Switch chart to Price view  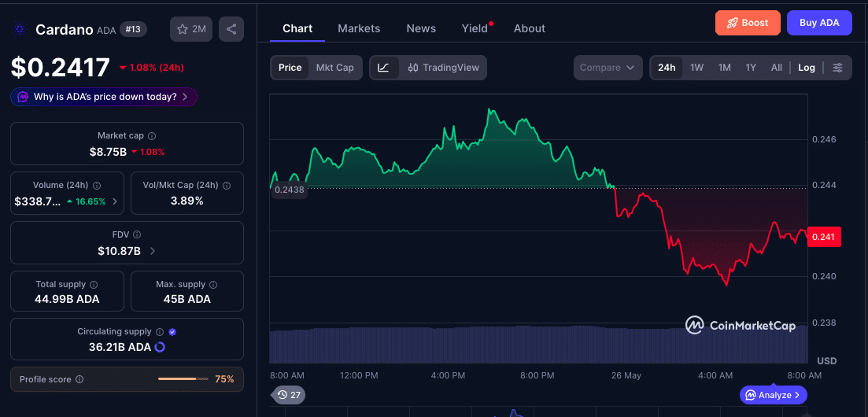[x=290, y=68]
